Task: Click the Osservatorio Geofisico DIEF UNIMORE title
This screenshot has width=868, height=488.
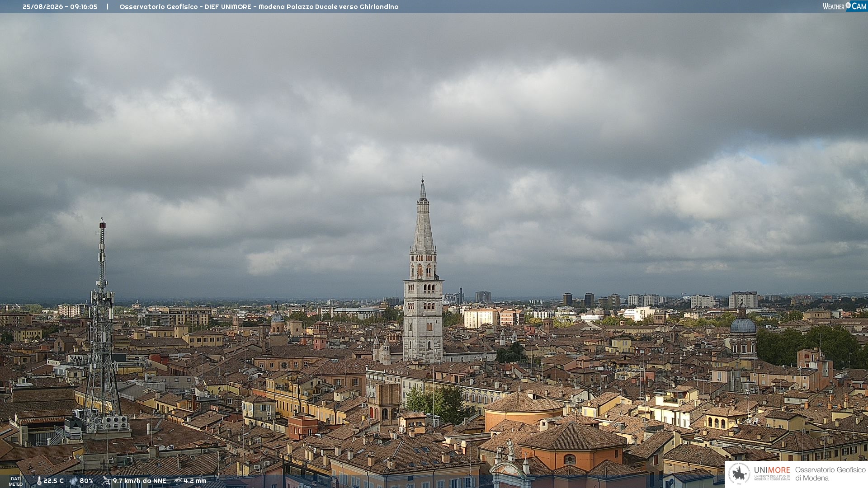Action: tap(259, 7)
